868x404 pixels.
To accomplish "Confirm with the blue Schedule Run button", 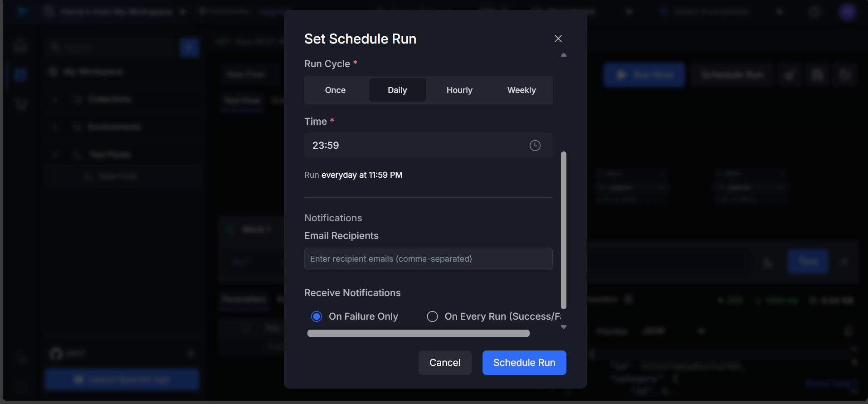I will click(524, 363).
